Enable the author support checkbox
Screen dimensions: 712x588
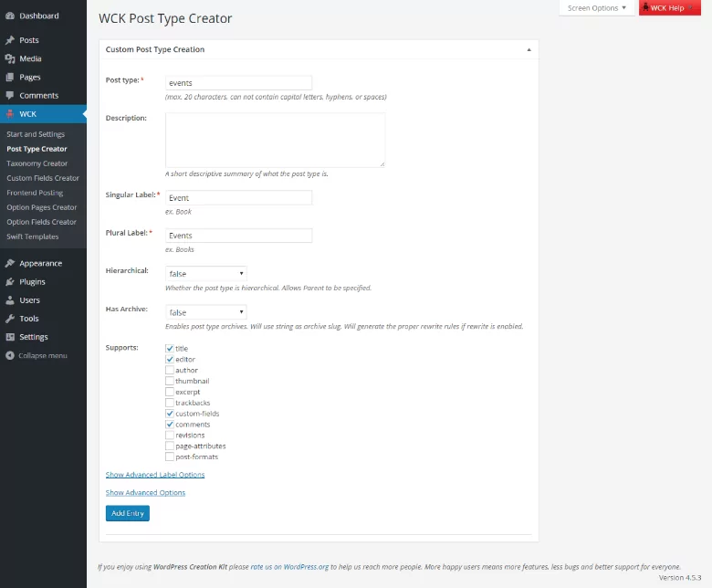click(x=170, y=370)
